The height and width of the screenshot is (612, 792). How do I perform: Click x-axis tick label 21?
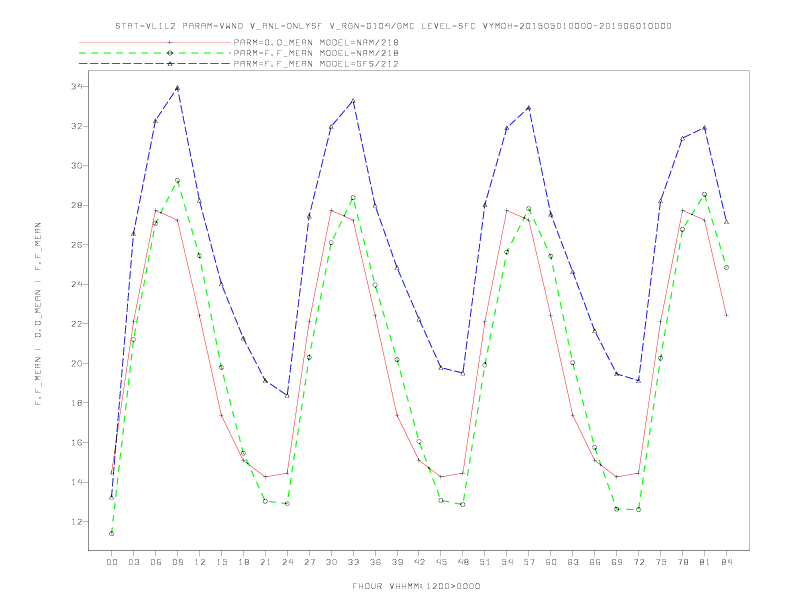(265, 562)
